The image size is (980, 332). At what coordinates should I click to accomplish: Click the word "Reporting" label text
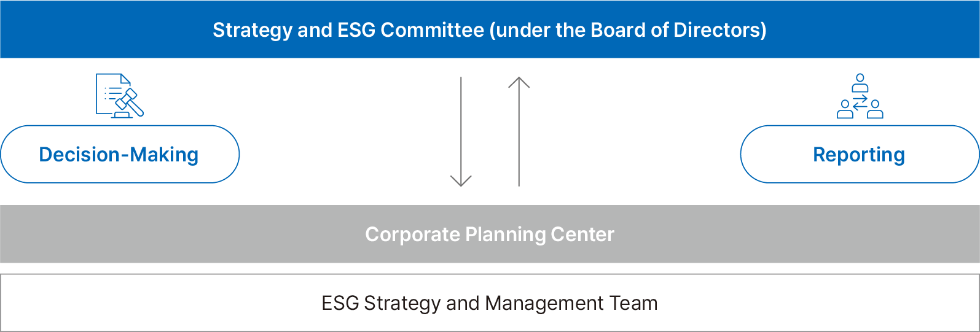(x=859, y=155)
